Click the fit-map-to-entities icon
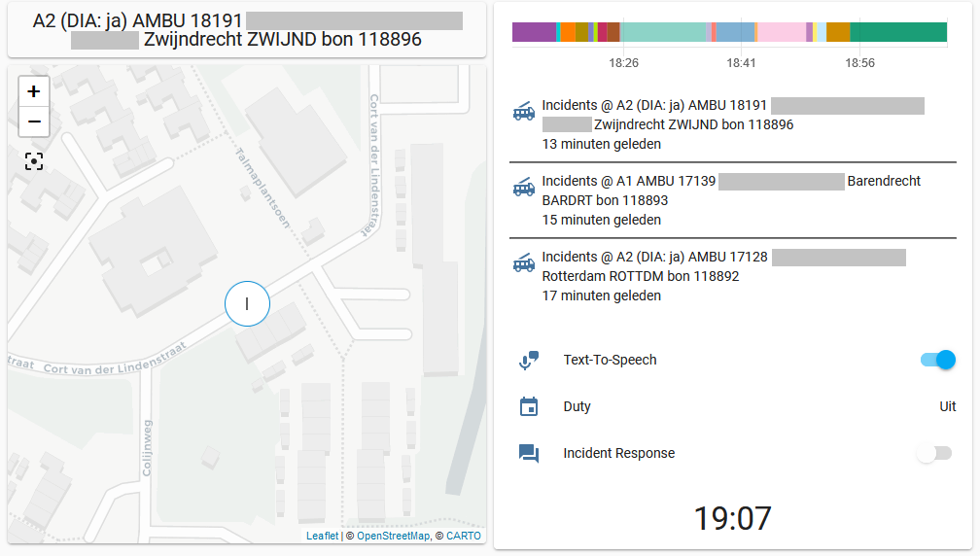980x556 pixels. point(34,161)
